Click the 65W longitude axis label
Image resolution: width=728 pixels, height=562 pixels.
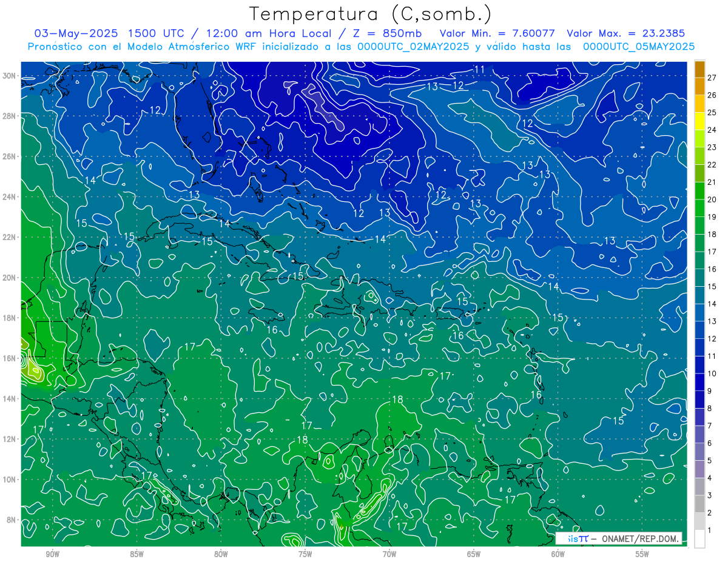click(474, 554)
